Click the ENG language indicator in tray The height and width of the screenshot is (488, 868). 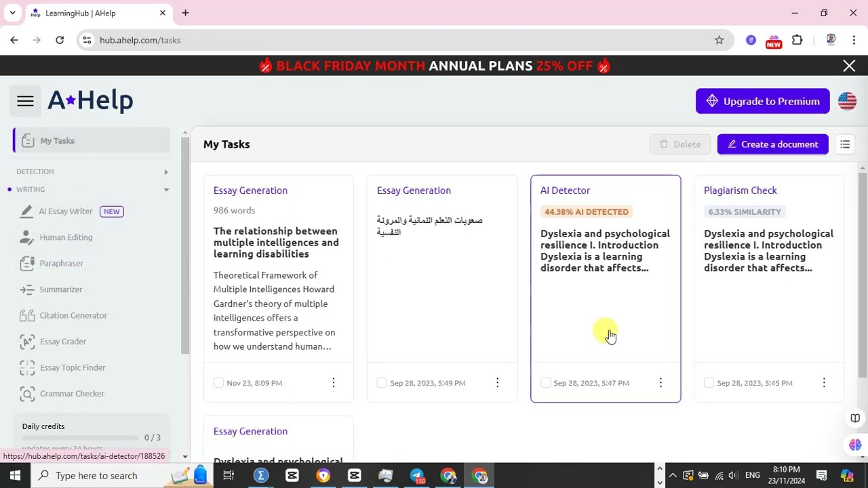coord(752,475)
